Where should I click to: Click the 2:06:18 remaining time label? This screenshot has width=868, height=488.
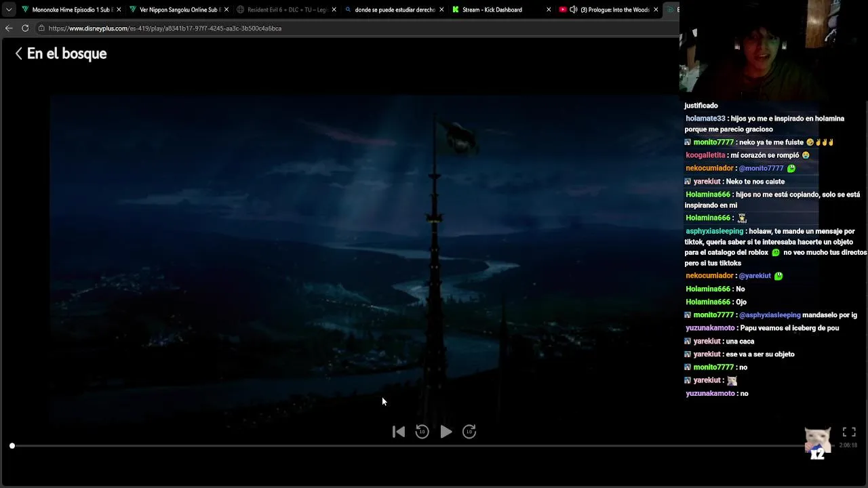pyautogui.click(x=848, y=445)
